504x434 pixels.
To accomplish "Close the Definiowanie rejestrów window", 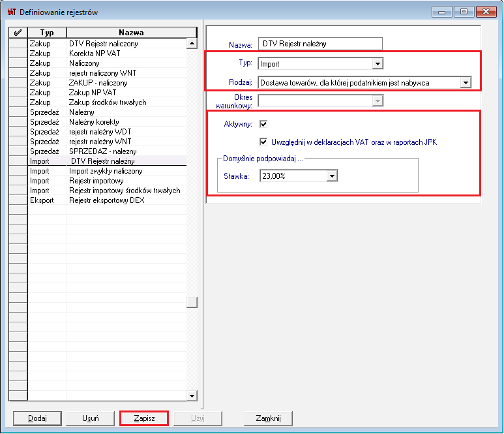I will coord(486,12).
